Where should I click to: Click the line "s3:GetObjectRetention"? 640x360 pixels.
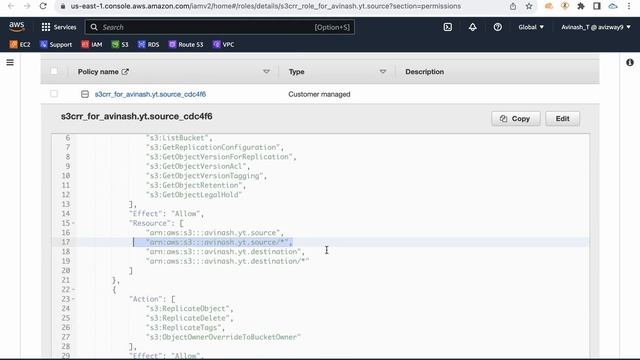pyautogui.click(x=196, y=185)
